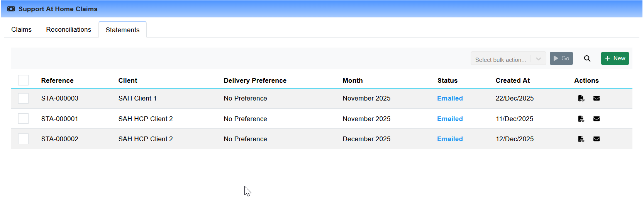The image size is (644, 203).
Task: Click the search magnifier icon
Action: pos(587,58)
